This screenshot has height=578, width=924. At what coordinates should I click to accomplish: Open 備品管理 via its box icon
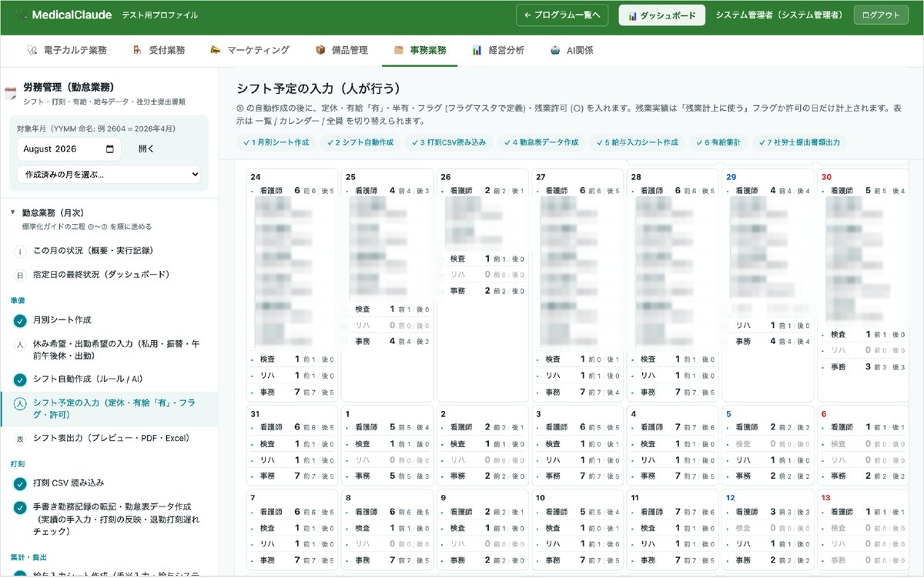click(320, 50)
